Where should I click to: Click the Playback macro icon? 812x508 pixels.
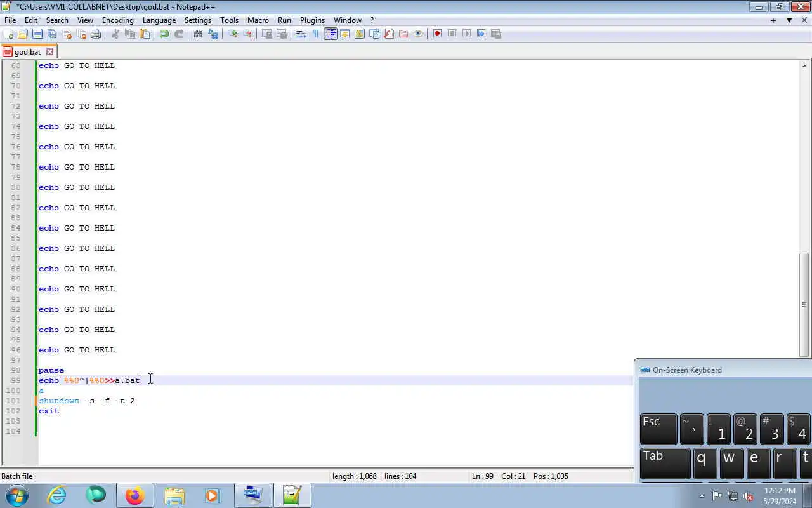coord(467,34)
